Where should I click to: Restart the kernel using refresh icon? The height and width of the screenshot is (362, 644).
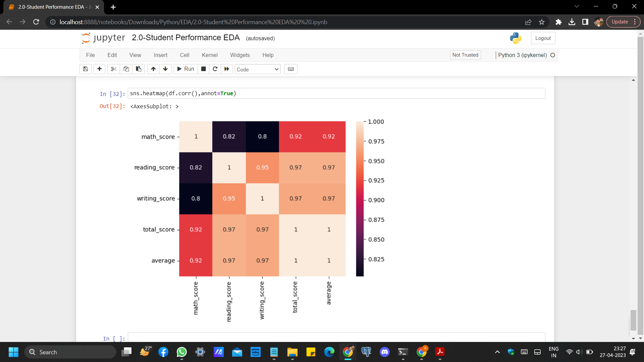(x=215, y=69)
